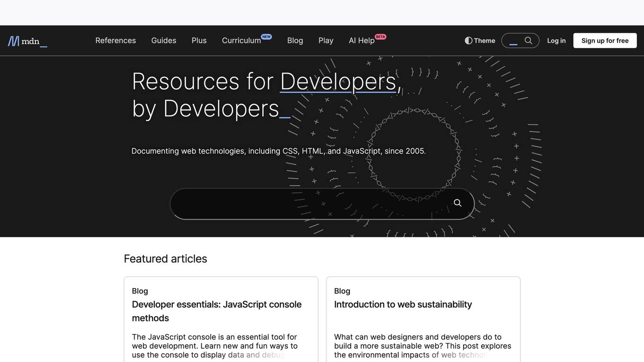The height and width of the screenshot is (362, 644).
Task: Click the BETA badge next to AI Help
Action: coord(381,36)
